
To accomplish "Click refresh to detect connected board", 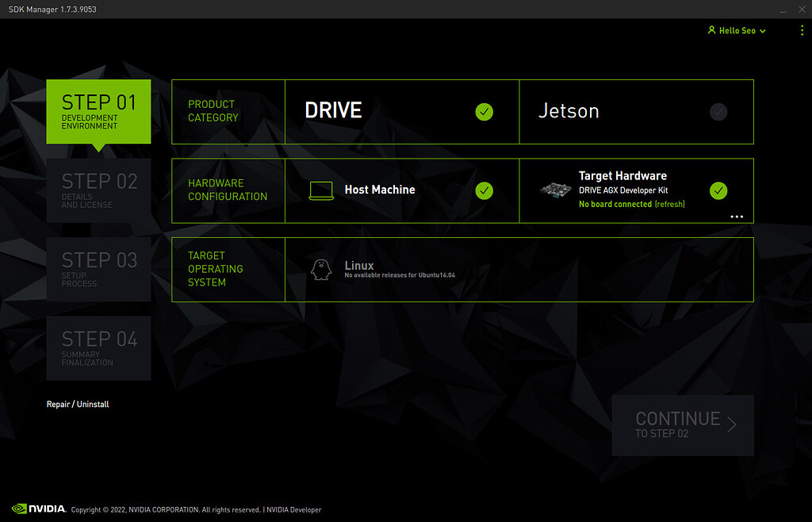I will [x=670, y=204].
